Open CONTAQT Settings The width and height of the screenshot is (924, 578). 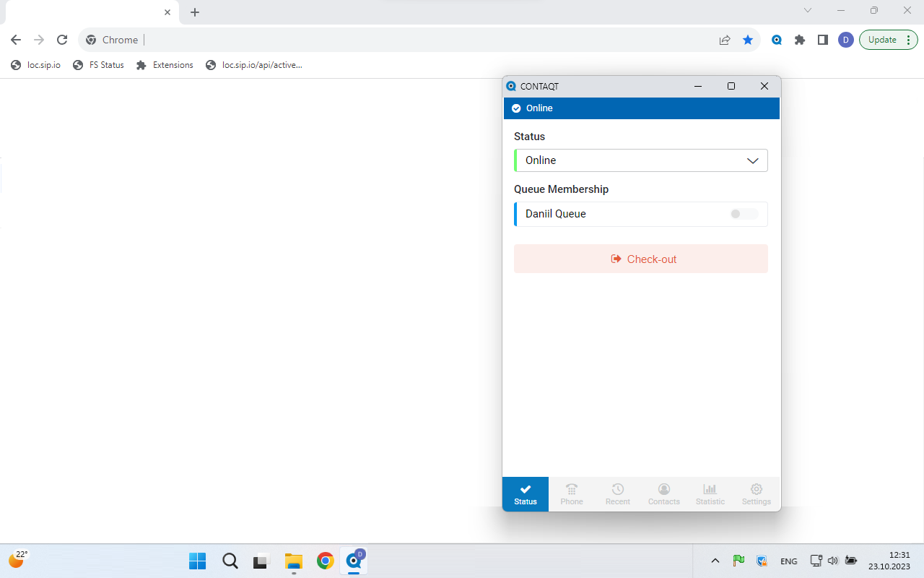[756, 493]
